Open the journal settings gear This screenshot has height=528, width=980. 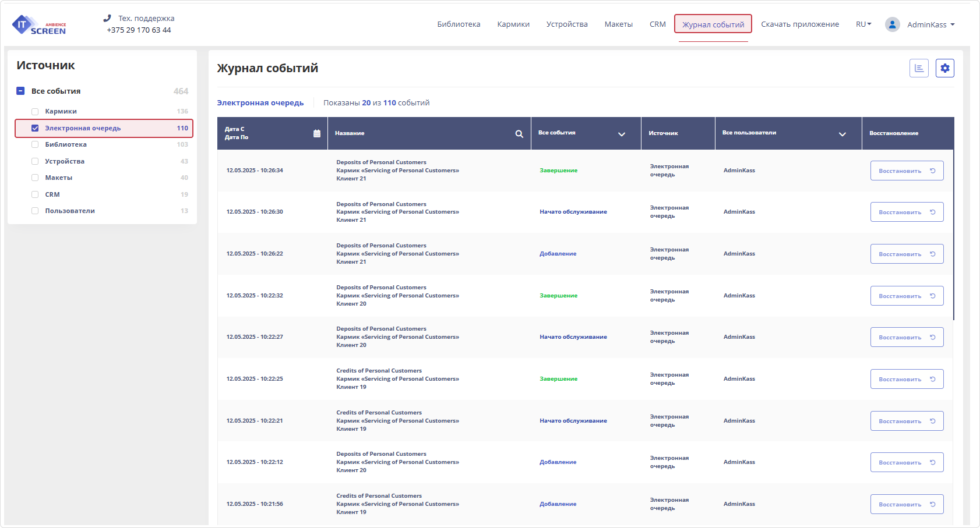(944, 68)
